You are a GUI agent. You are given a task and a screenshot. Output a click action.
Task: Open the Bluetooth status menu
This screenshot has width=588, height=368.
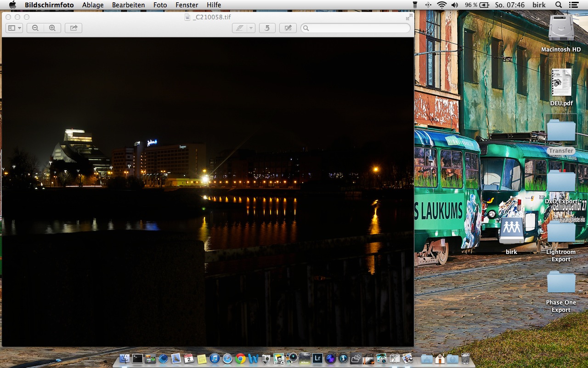click(428, 5)
